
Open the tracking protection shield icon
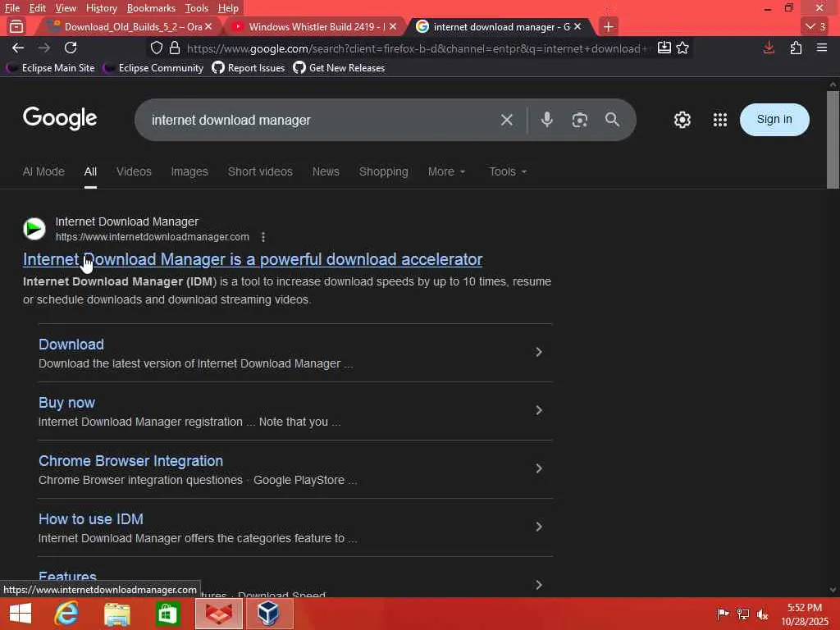(157, 48)
